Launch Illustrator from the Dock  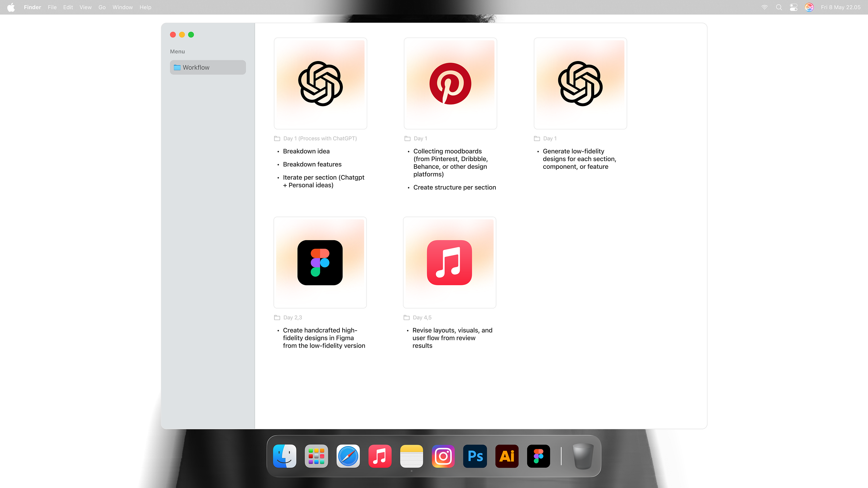point(507,456)
